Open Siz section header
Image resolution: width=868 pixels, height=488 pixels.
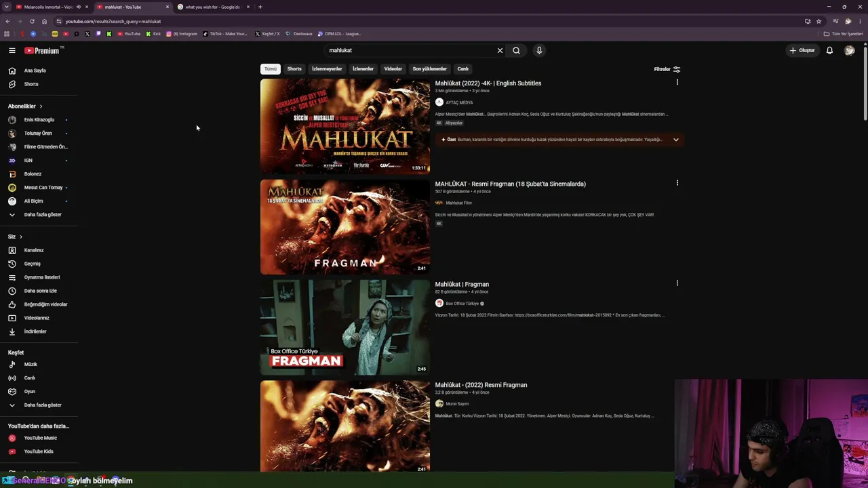tap(16, 237)
